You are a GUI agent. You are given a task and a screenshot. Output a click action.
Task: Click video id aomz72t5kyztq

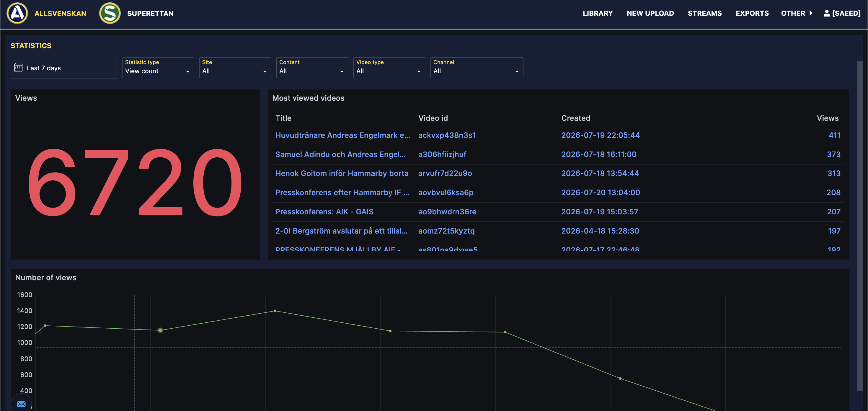pos(446,231)
